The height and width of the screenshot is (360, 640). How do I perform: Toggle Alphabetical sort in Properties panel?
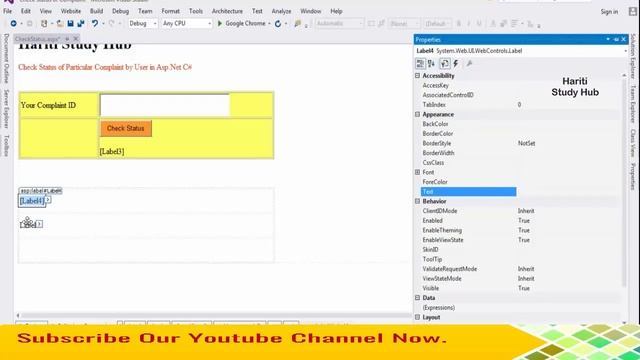[431, 64]
